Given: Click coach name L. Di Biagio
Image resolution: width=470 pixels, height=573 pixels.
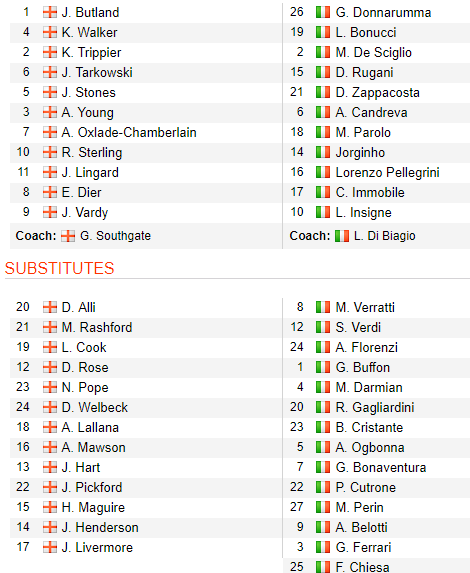Looking at the screenshot, I should coord(384,236).
